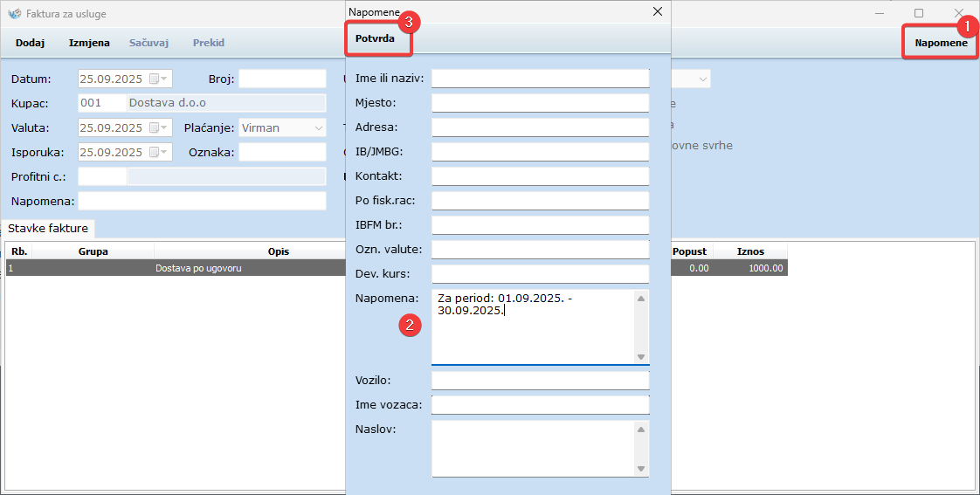Screen dimensions: 980x495
Task: Open Napomene from the main toolbar
Action: [941, 43]
